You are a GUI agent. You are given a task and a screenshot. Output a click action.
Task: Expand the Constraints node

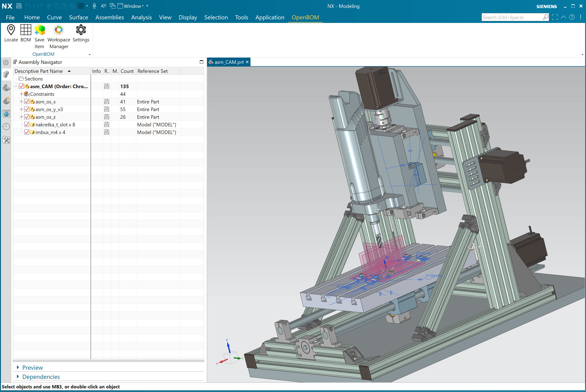coord(22,94)
